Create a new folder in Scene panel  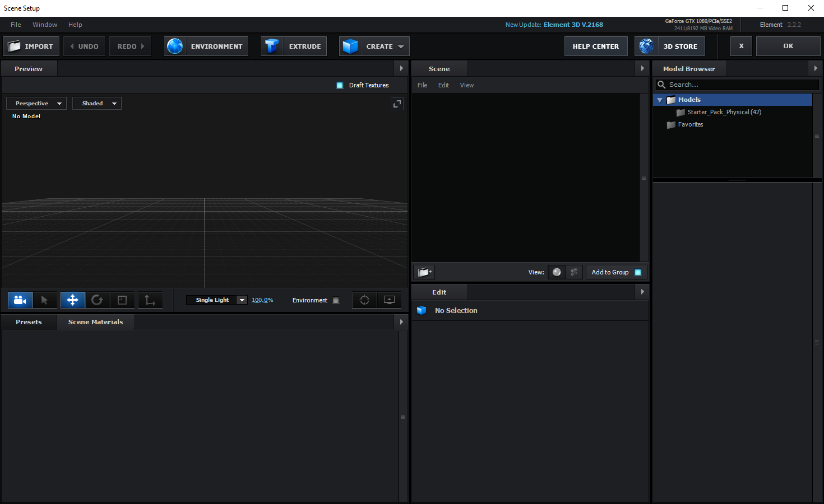coord(424,272)
